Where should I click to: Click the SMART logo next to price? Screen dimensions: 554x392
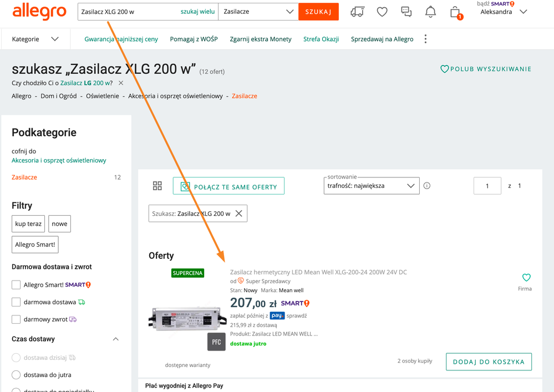pos(295,303)
